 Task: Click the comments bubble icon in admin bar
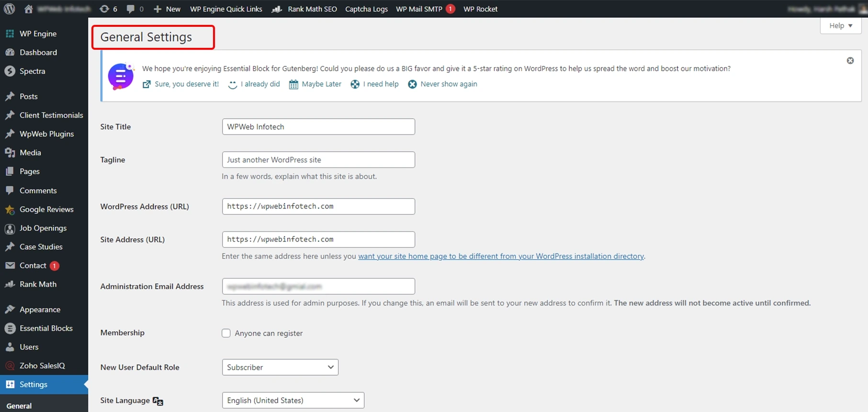(x=130, y=9)
